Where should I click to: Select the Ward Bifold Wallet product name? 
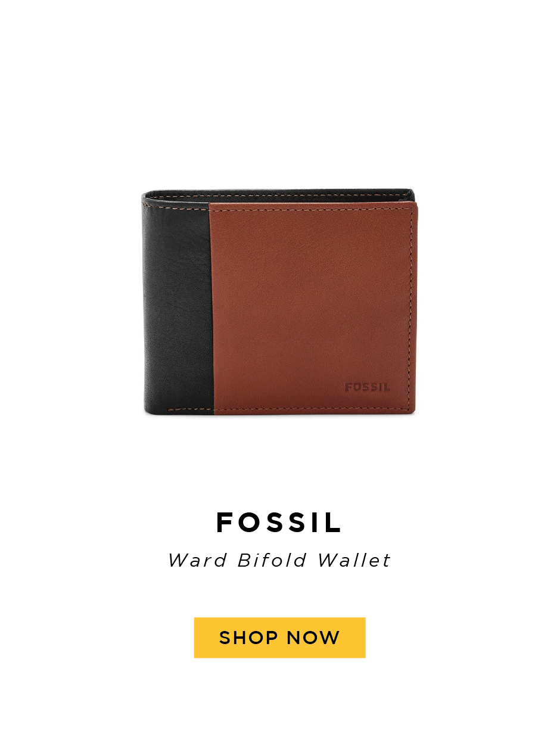pos(279,561)
